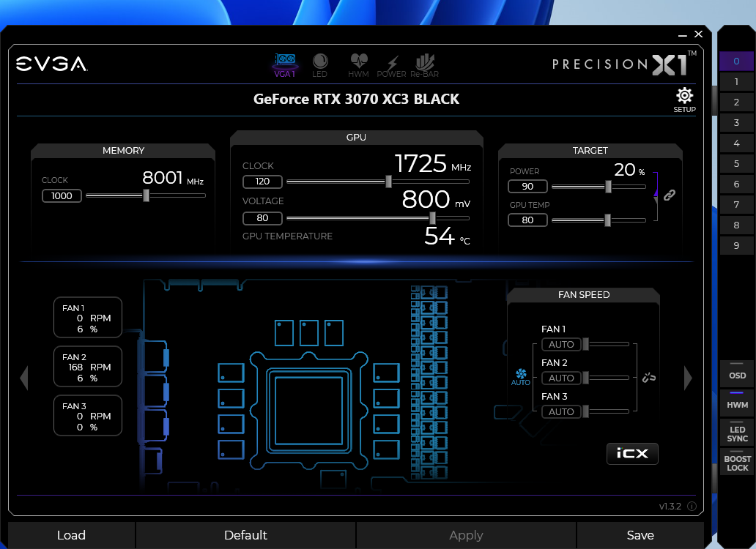Viewport: 756px width, 549px height.
Task: Click the Load button
Action: [71, 535]
